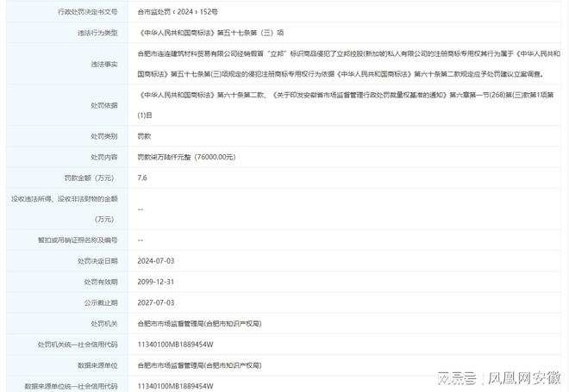The height and width of the screenshot is (392, 569).
Task: Click 合肥市市场监督管理局 in the 数据来源单位 row
Action: tap(200, 365)
